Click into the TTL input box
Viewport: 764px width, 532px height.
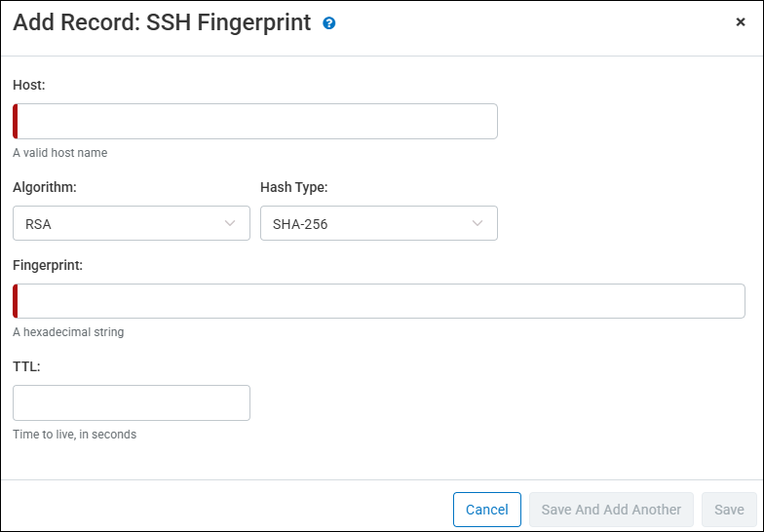[x=132, y=402]
